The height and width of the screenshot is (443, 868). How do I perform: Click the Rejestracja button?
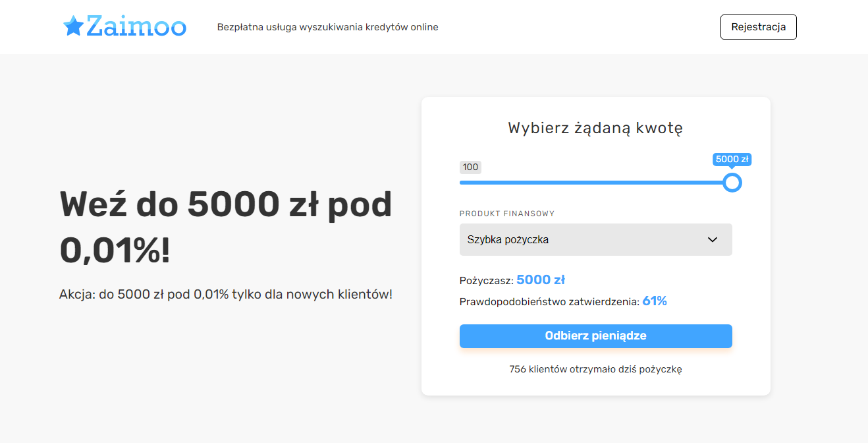(x=759, y=27)
